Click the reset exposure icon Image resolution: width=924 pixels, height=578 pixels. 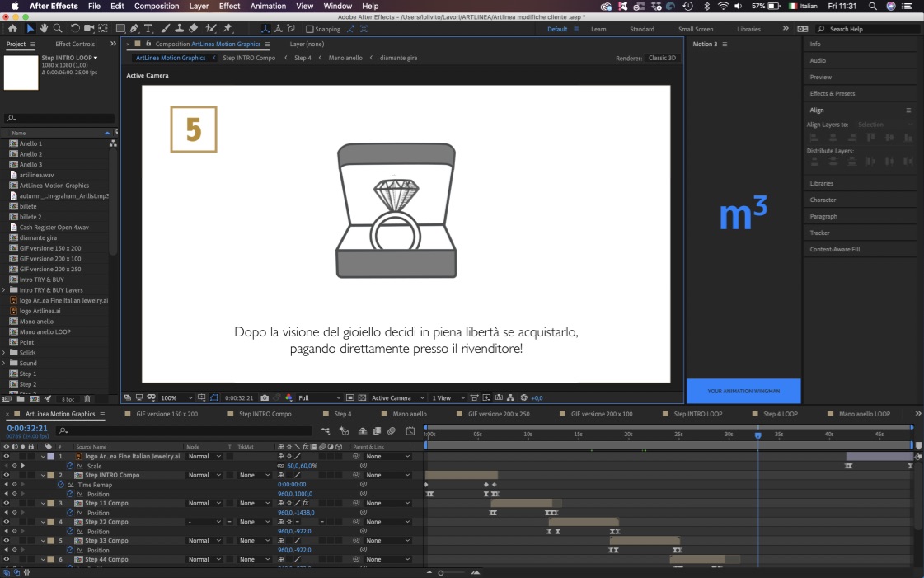pos(524,397)
